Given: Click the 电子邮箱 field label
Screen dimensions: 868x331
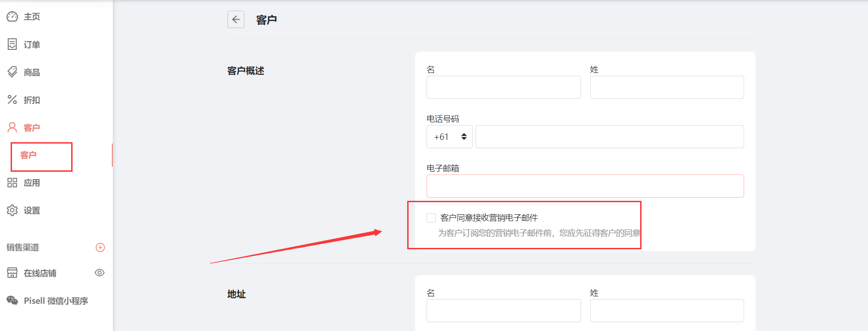Looking at the screenshot, I should [x=443, y=168].
